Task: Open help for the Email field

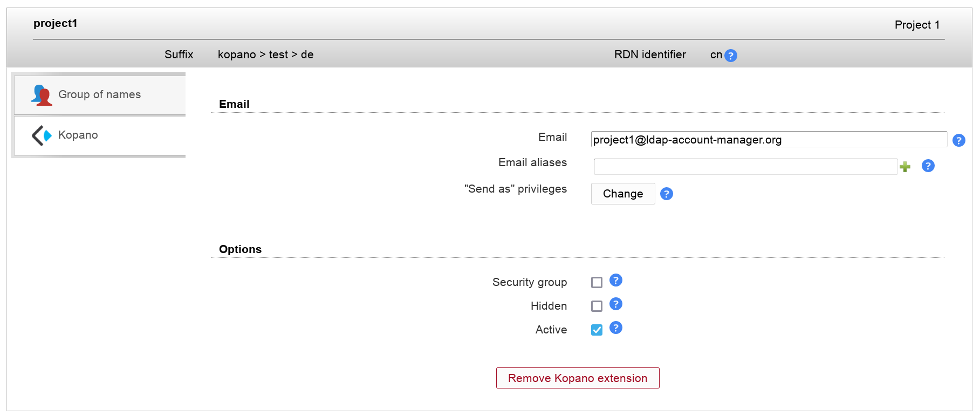Action: point(958,140)
